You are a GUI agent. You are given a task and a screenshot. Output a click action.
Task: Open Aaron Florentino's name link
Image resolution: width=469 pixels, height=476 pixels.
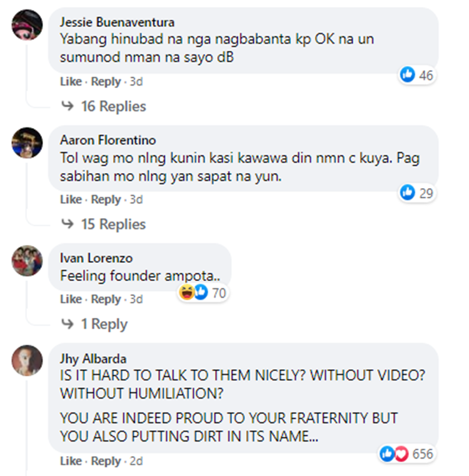click(x=108, y=140)
